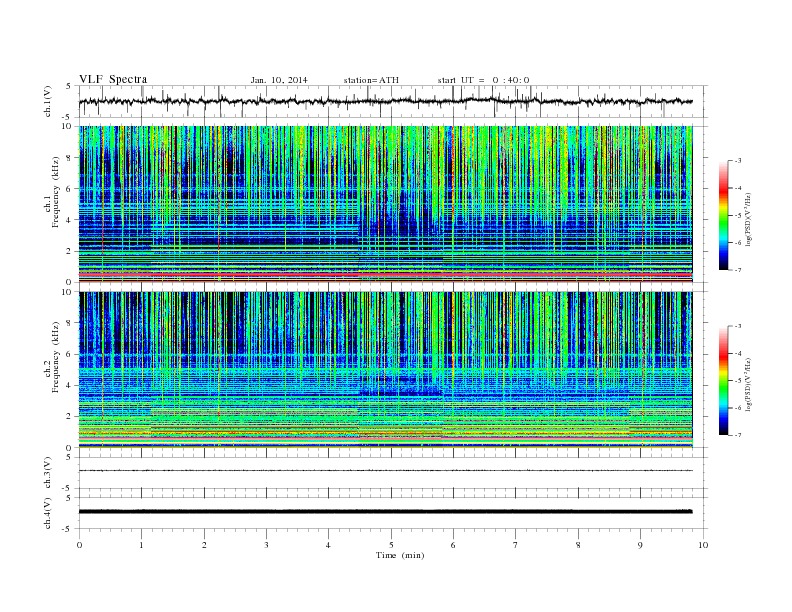Click the ch.3 voltage waveform trace
Screen dimensions: 792x612
pos(385,471)
